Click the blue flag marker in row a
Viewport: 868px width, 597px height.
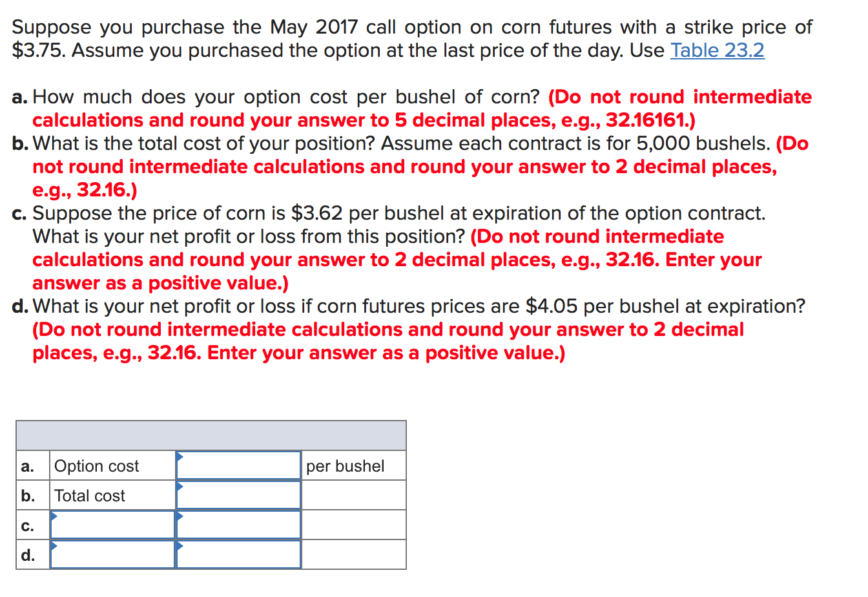pos(179,455)
